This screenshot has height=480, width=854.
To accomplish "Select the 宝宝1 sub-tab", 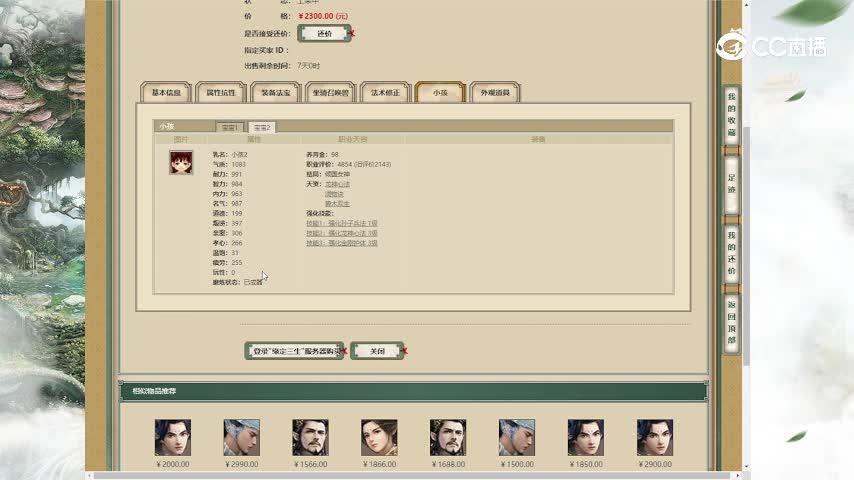I will [231, 128].
